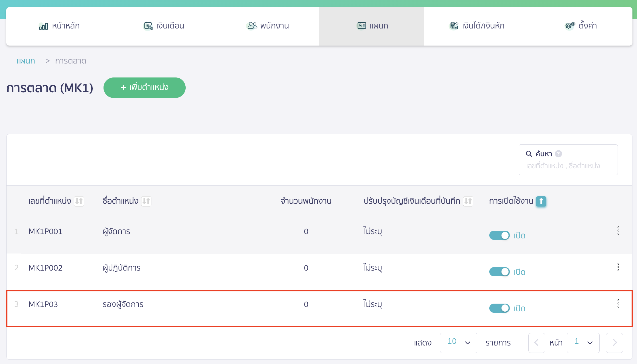Switch to the พนักงาน employees tab
Image resolution: width=637 pixels, height=364 pixels.
click(x=267, y=26)
